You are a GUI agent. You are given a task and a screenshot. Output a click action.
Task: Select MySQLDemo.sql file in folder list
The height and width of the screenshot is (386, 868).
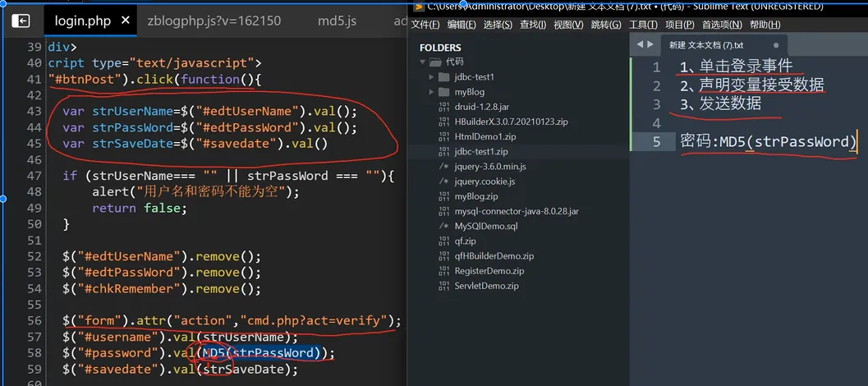click(x=486, y=226)
